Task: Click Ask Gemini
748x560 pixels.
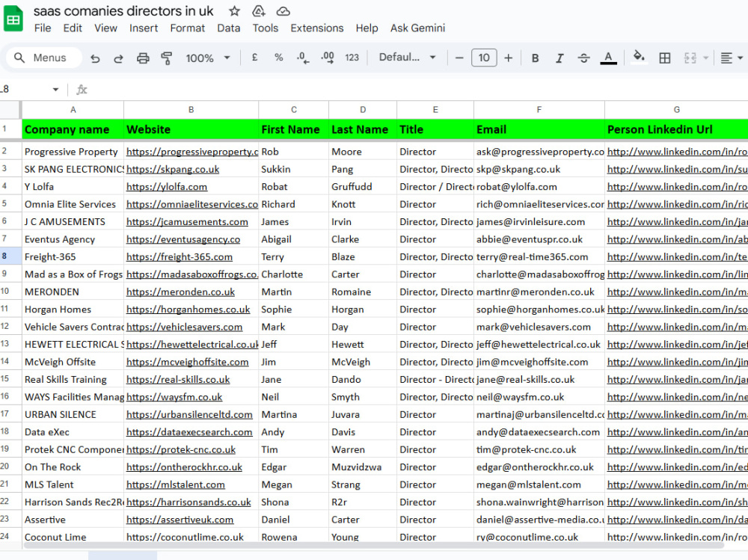Action: [417, 28]
